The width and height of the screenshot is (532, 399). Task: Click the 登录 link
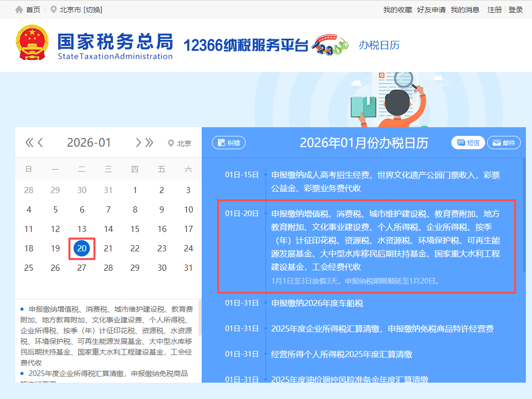516,10
